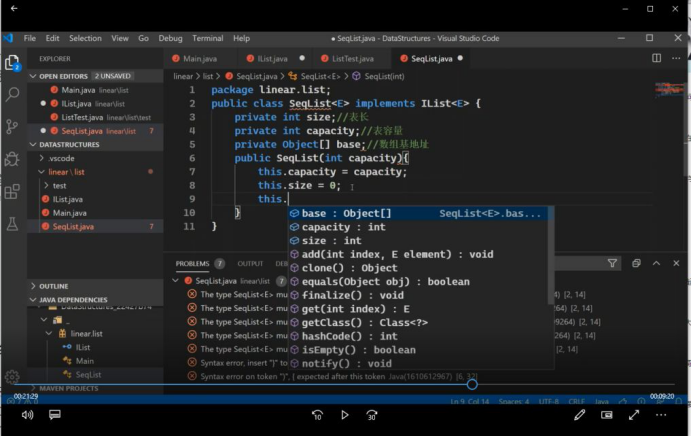Skip forward 30 seconds in video

[372, 415]
